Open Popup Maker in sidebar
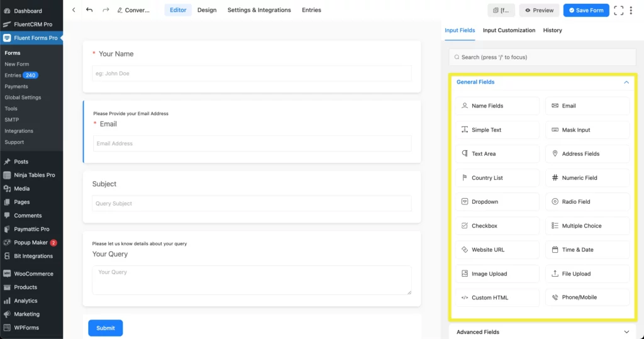Screen dimensions: 644x339 [x=31, y=242]
